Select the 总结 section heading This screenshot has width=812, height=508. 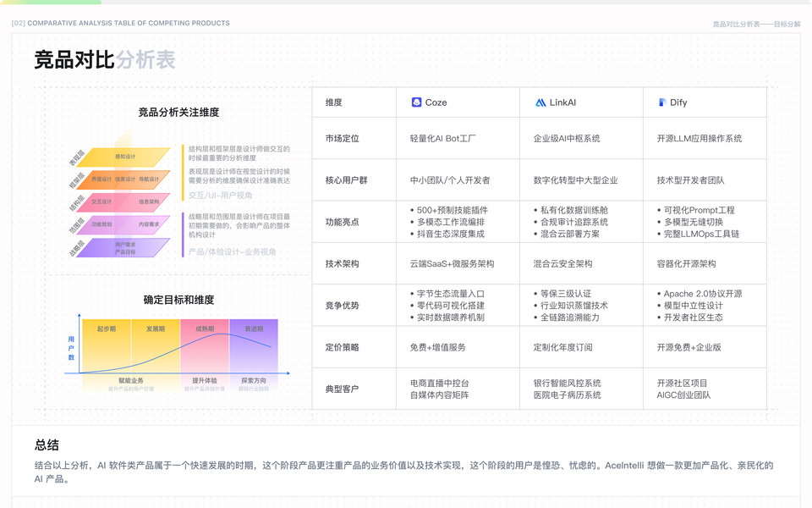tap(47, 444)
